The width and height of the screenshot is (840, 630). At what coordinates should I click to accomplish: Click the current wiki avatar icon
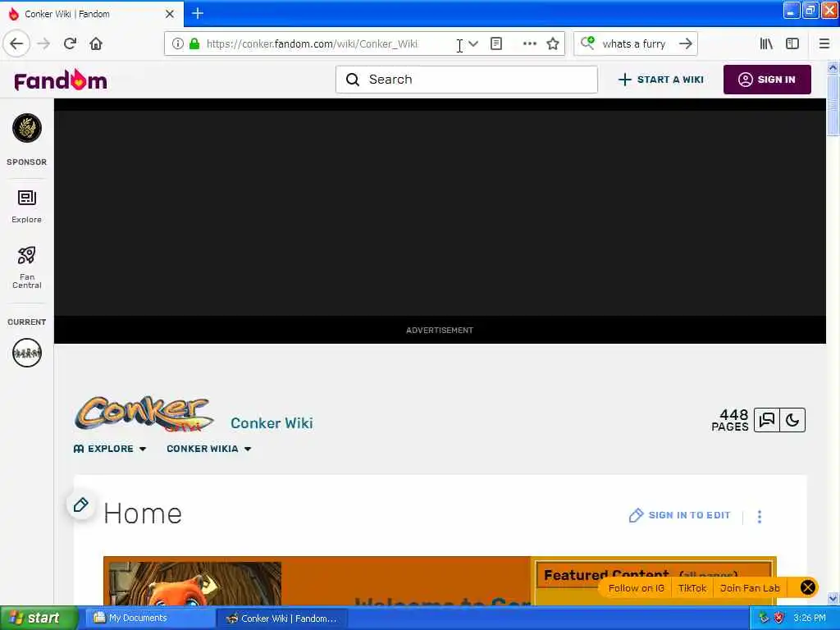click(x=27, y=353)
